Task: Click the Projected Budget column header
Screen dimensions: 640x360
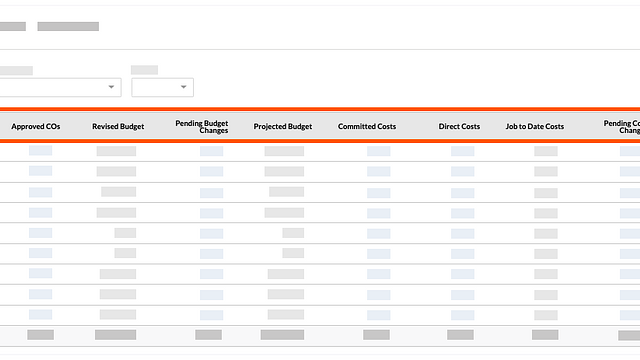Action: 282,127
